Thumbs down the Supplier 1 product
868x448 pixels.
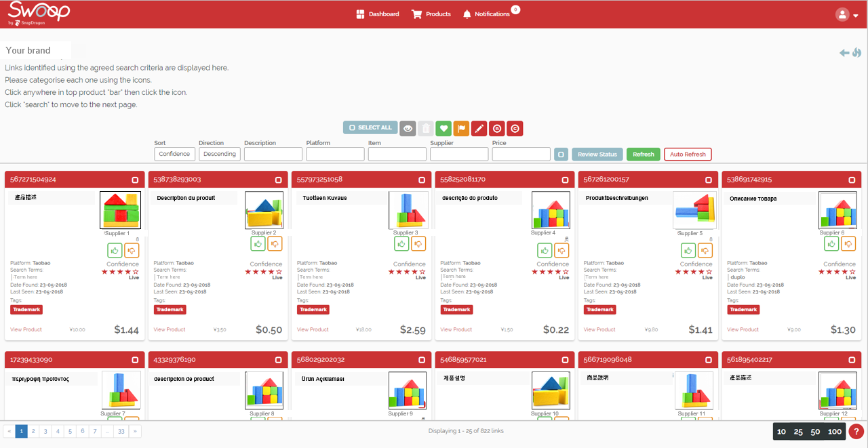click(132, 250)
